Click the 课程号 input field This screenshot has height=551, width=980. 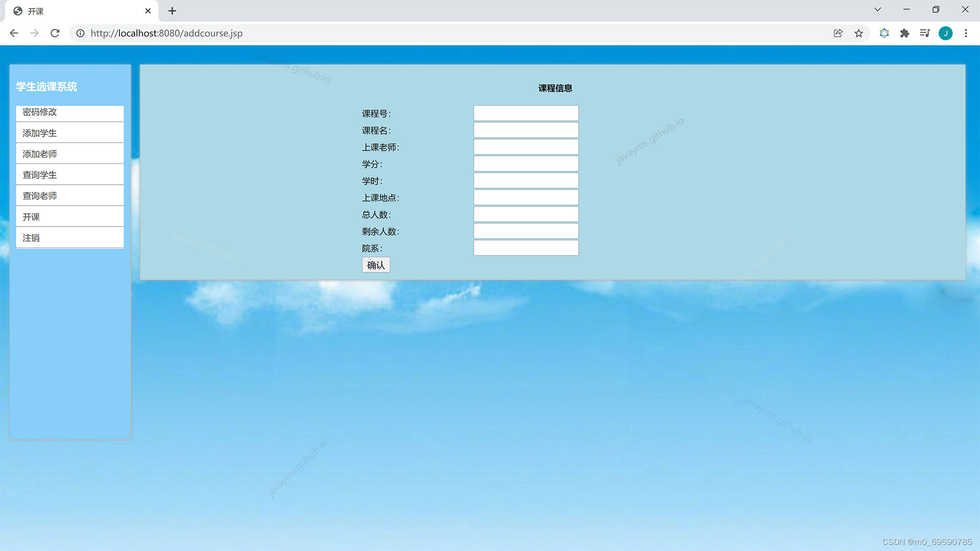[526, 113]
